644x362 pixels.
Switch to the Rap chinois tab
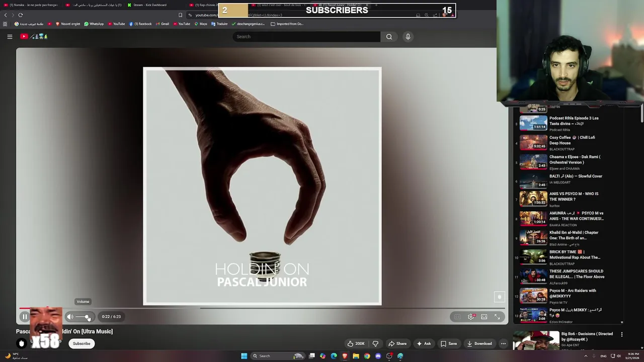(203, 5)
